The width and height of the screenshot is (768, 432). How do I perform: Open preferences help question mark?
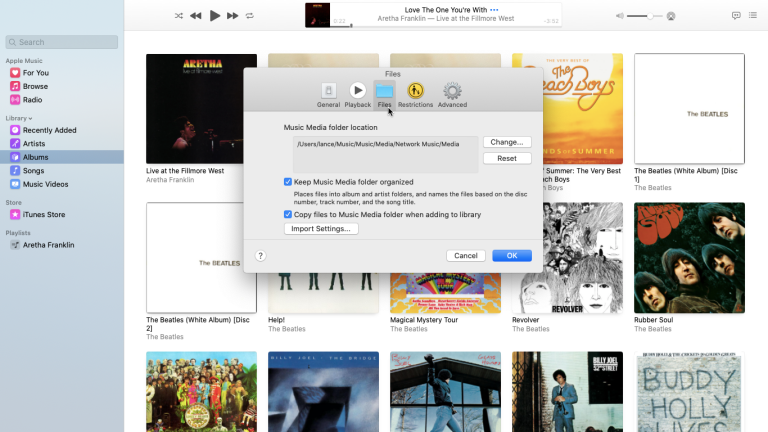261,256
